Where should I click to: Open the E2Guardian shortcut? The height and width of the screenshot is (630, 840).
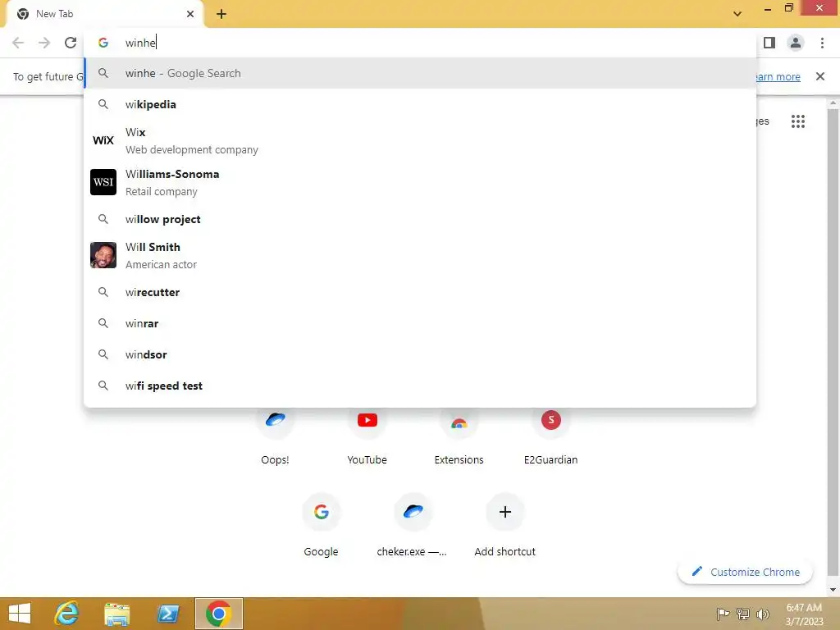coord(550,435)
